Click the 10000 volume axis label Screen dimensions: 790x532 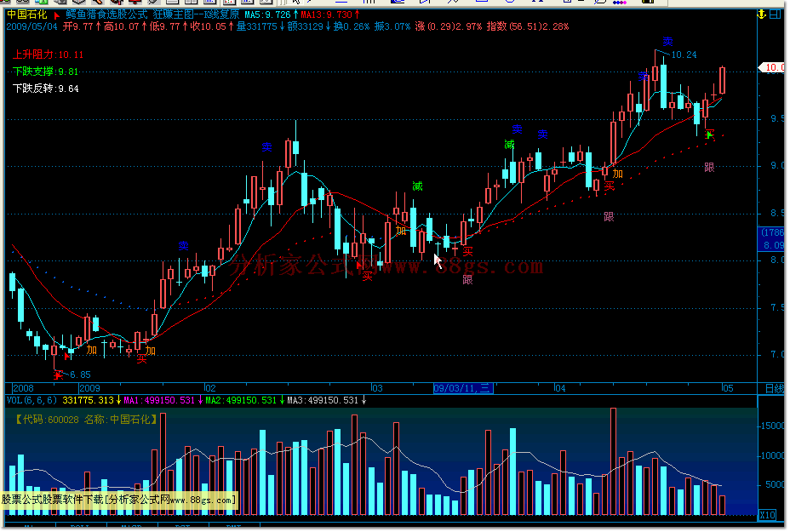coord(772,455)
